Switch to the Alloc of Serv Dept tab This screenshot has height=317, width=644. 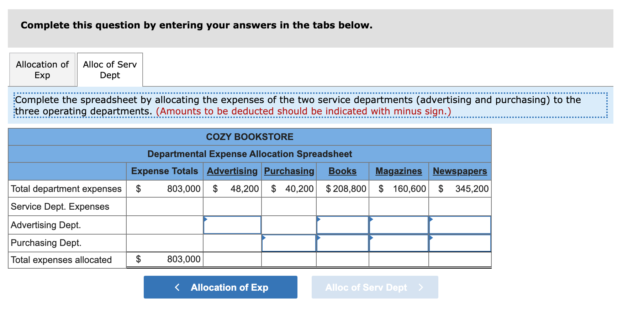(109, 70)
